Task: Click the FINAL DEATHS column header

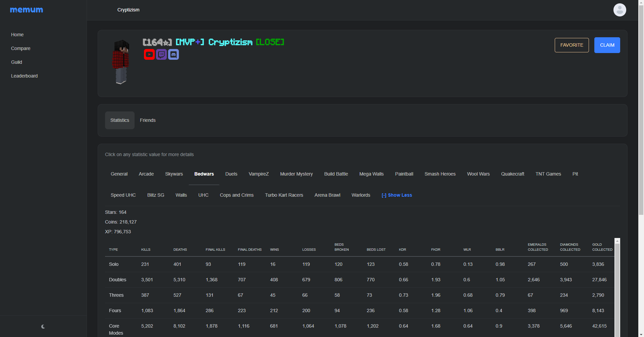Action: [250, 250]
